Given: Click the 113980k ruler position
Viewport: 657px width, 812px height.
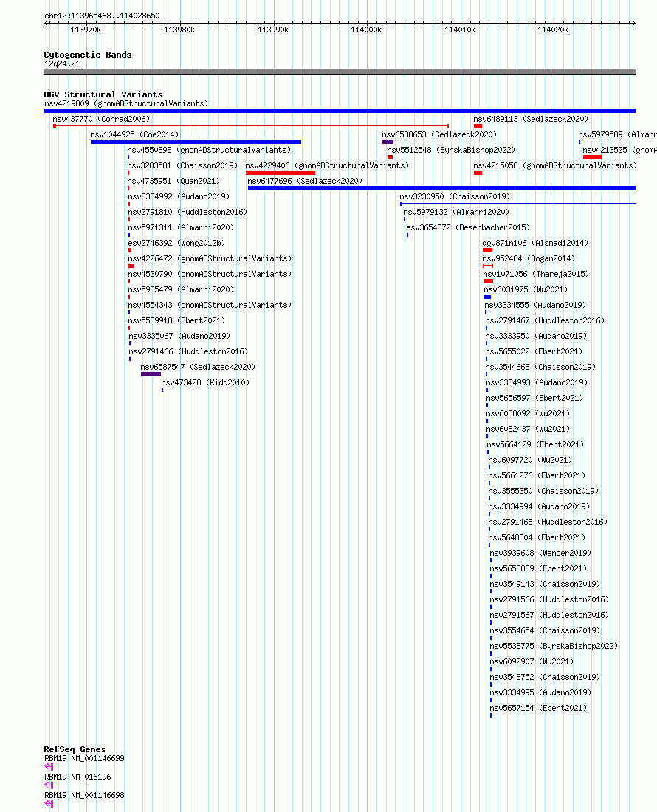Looking at the screenshot, I should pos(179,30).
